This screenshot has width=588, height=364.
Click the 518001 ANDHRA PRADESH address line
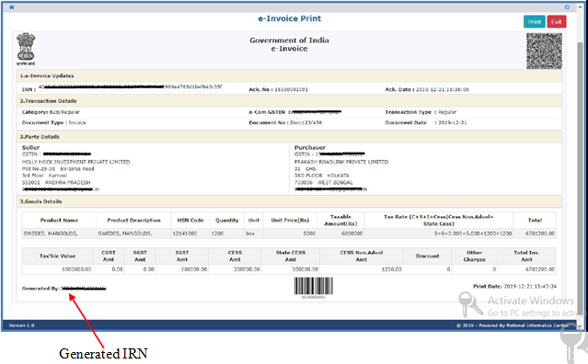56,182
